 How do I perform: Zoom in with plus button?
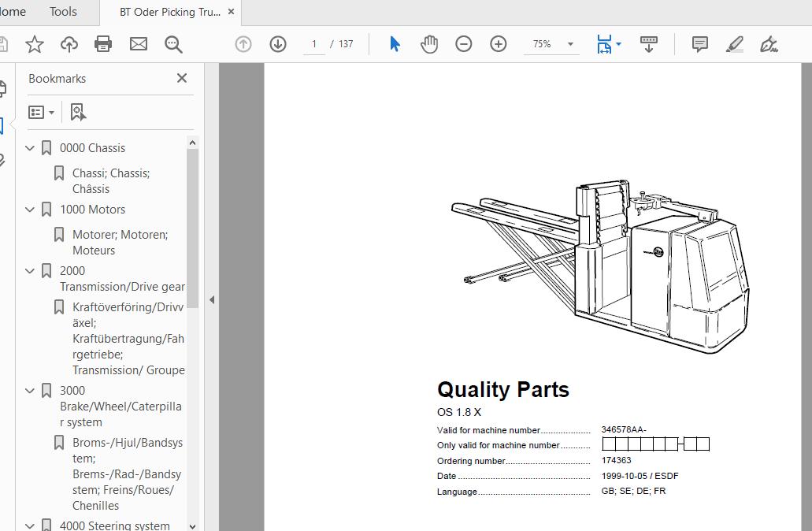click(499, 45)
